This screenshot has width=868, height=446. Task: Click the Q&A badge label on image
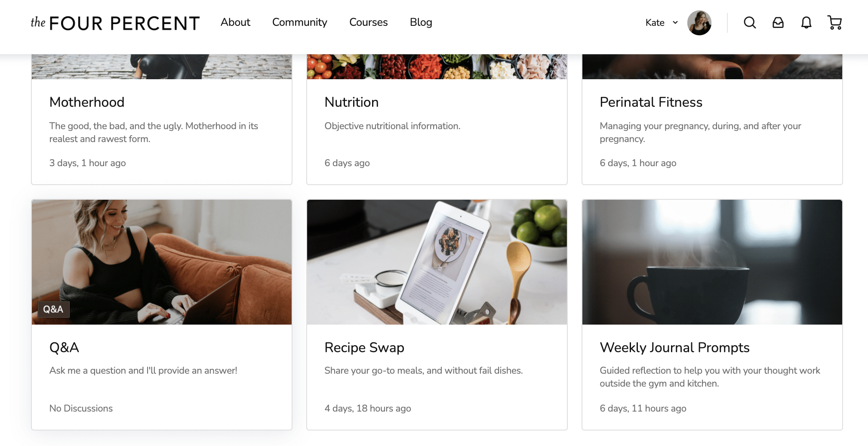coord(53,310)
